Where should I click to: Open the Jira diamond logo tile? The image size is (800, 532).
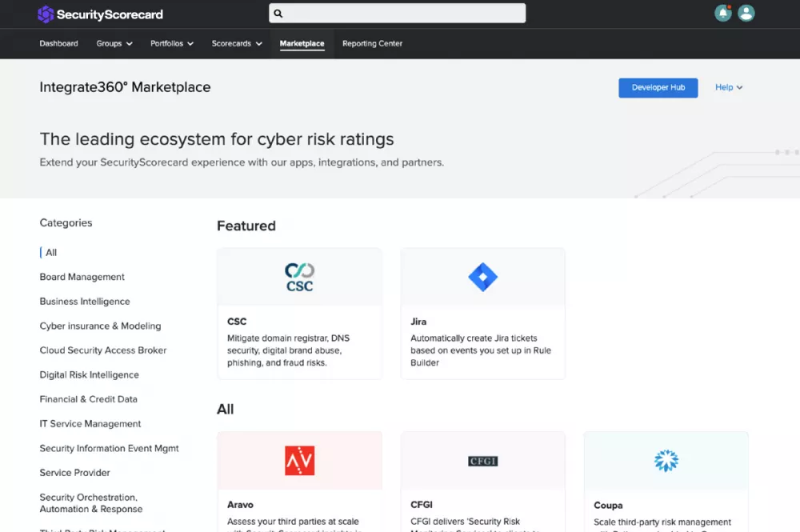pyautogui.click(x=482, y=277)
